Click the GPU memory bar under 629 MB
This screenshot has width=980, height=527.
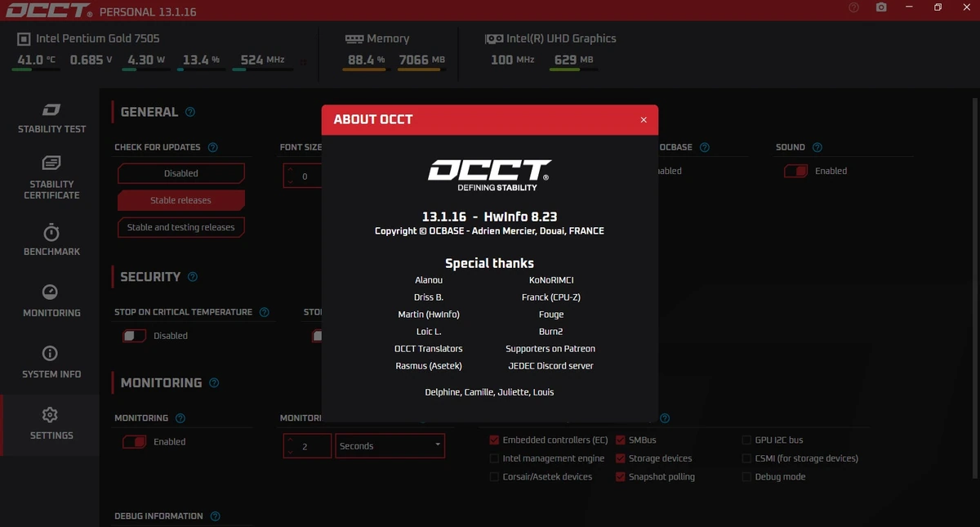(x=573, y=70)
